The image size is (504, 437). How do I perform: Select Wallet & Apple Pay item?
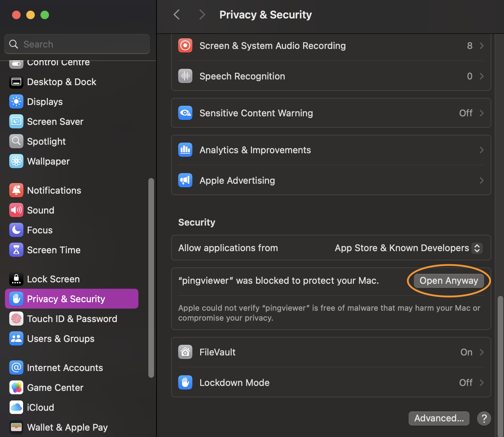pyautogui.click(x=72, y=427)
